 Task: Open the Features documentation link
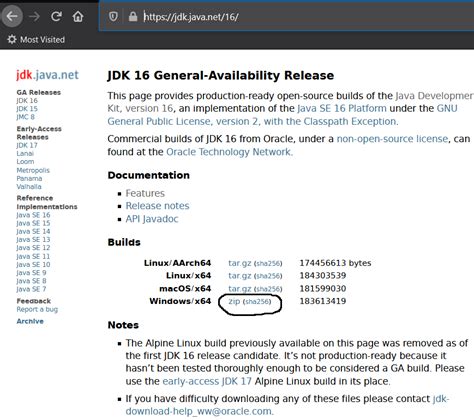click(x=145, y=193)
